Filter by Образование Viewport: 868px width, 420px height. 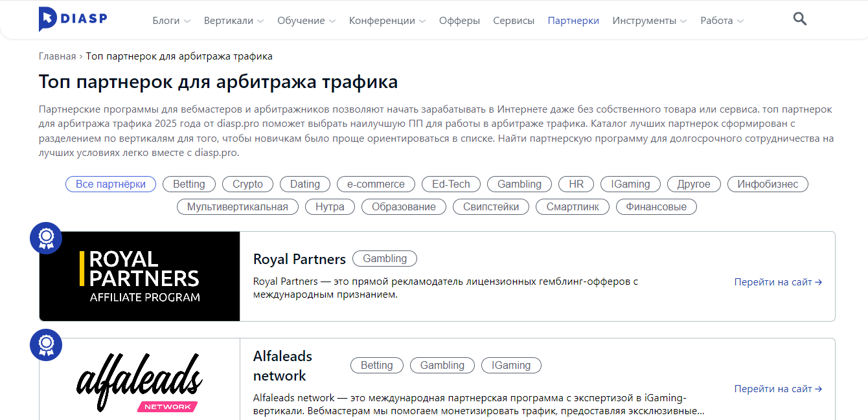(x=404, y=207)
